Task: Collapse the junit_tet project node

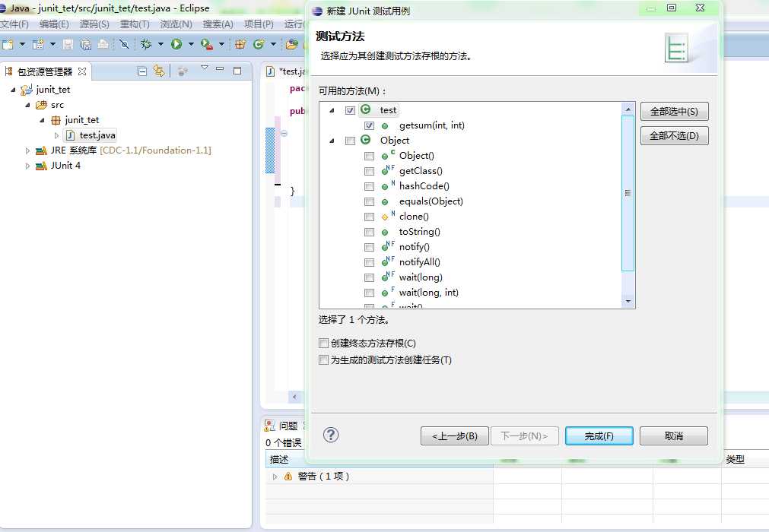Action: [x=13, y=90]
